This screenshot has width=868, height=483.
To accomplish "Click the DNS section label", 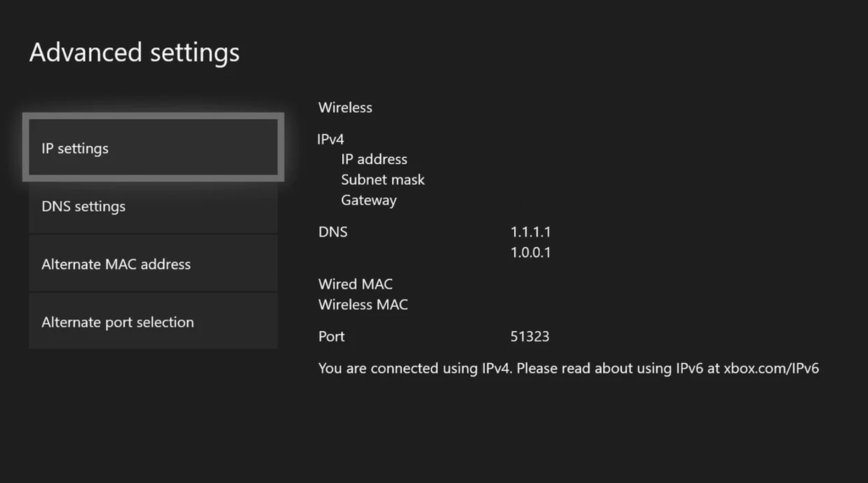I will point(333,232).
